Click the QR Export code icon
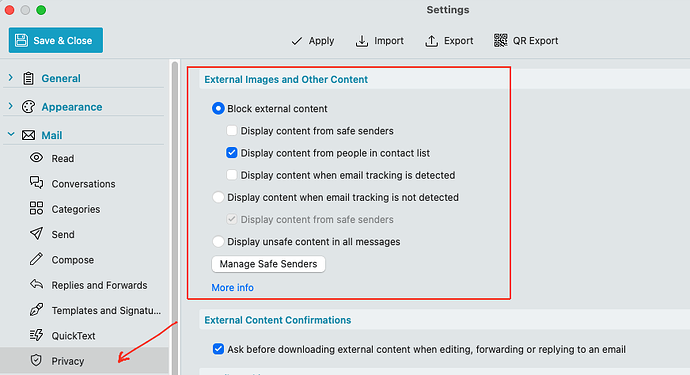This screenshot has width=690, height=375. click(500, 40)
